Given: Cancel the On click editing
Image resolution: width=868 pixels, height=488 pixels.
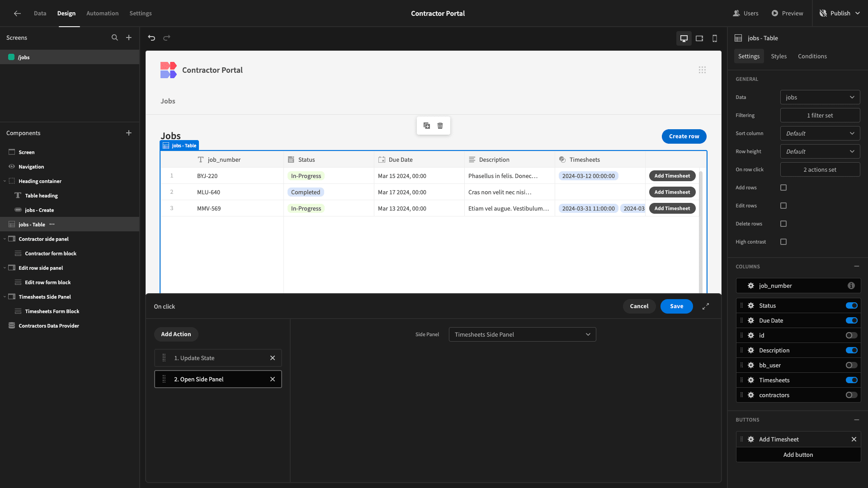Looking at the screenshot, I should [639, 306].
